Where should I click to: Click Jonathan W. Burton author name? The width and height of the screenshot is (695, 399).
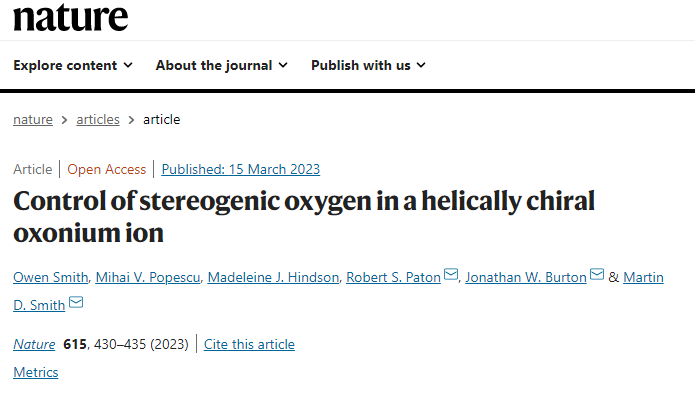[x=526, y=278]
